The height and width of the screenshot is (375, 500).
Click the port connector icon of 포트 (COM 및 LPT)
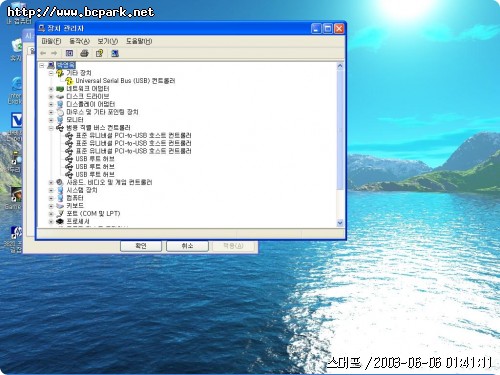(x=60, y=214)
